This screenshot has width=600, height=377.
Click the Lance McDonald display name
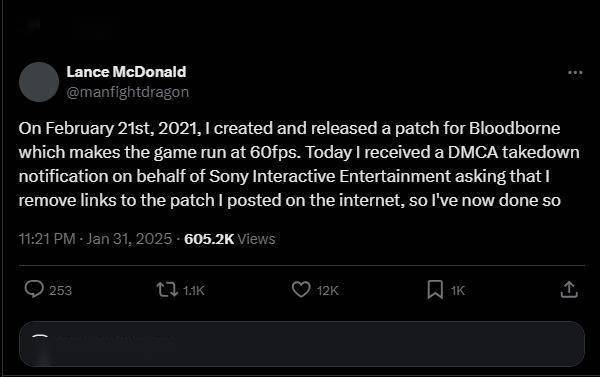126,72
